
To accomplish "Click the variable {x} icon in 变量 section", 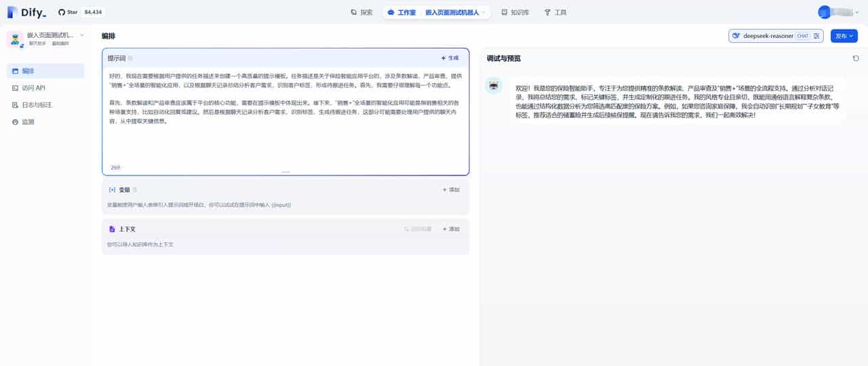I will click(112, 190).
